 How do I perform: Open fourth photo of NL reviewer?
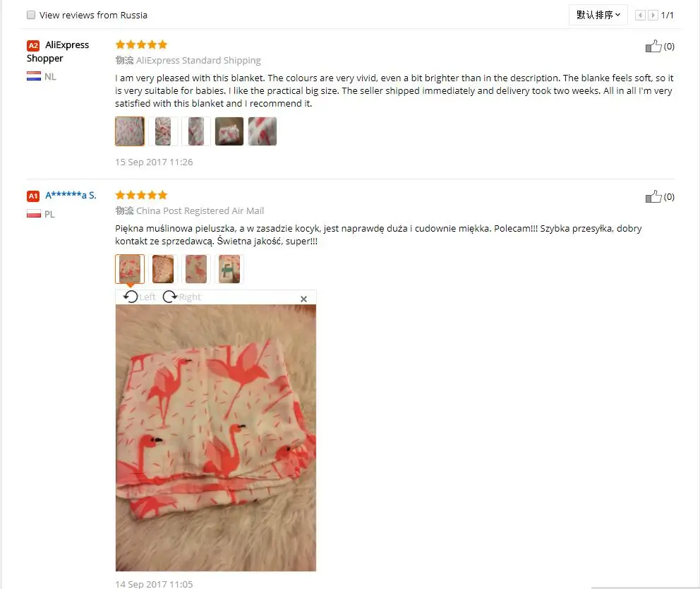coord(229,131)
